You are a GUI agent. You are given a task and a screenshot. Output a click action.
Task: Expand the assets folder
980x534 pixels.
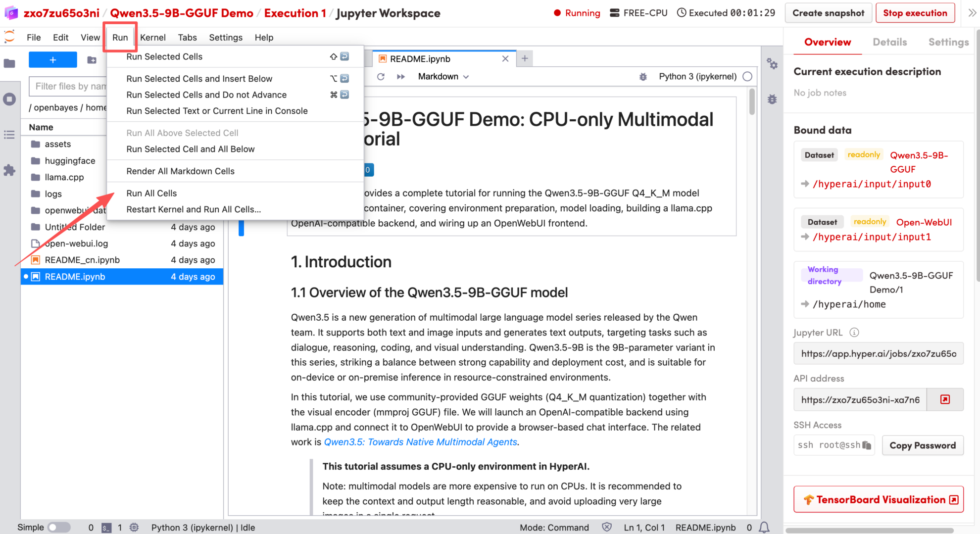[x=57, y=144]
